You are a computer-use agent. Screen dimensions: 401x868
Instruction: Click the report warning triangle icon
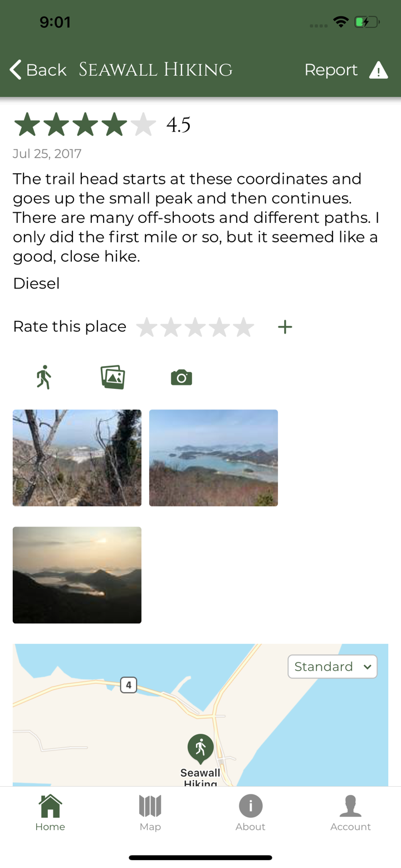[378, 70]
